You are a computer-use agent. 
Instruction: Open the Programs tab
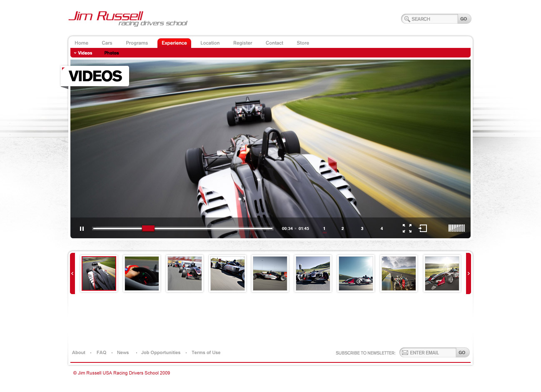pos(137,43)
